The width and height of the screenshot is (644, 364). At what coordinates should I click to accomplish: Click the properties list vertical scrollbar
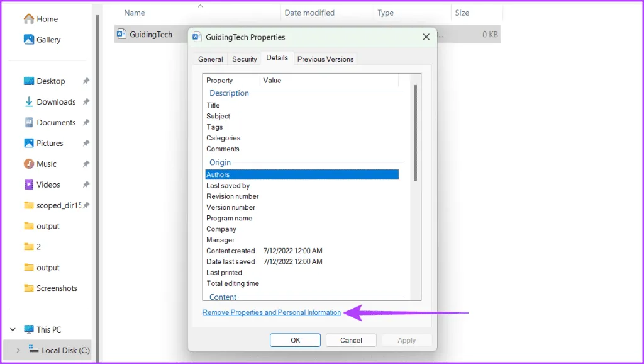click(415, 132)
